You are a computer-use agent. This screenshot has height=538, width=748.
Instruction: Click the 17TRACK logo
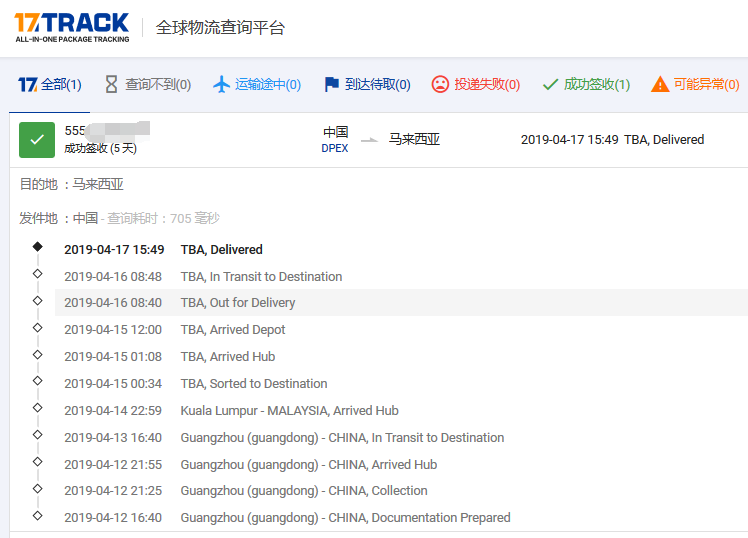tap(72, 27)
